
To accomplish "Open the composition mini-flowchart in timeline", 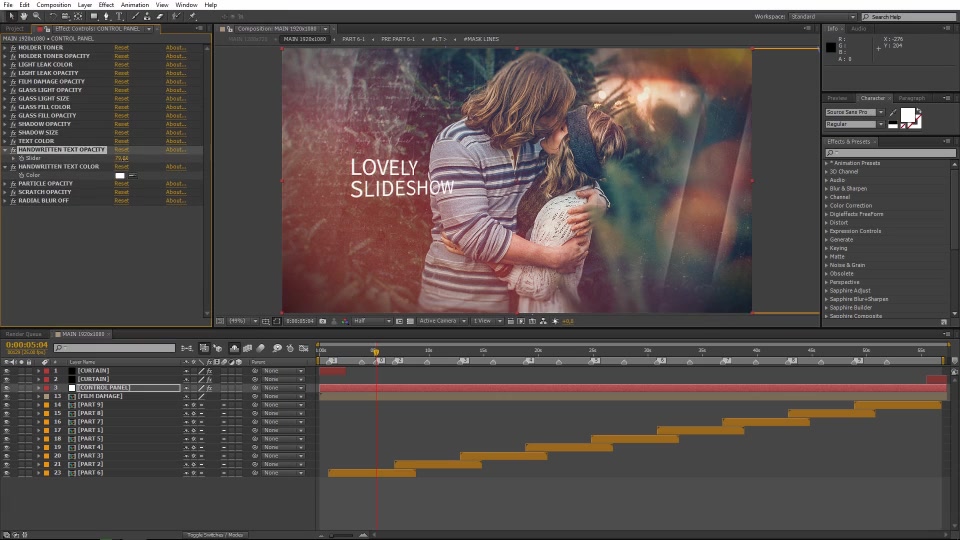I will [x=187, y=348].
